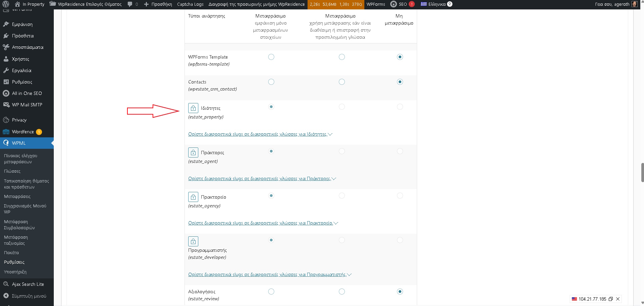The width and height of the screenshot is (644, 306).
Task: Click the lock icon above Προγραμματιστής
Action: [193, 241]
